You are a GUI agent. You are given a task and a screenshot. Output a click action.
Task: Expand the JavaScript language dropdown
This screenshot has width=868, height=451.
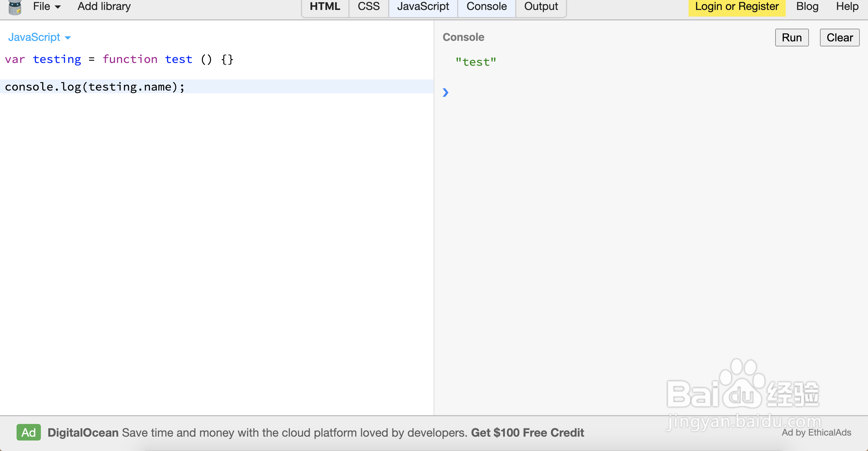[x=39, y=37]
